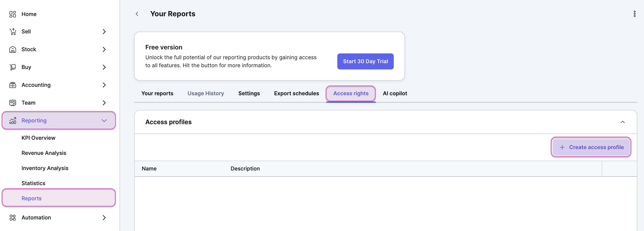
Task: Expand the Sell menu chevron
Action: [x=104, y=32]
